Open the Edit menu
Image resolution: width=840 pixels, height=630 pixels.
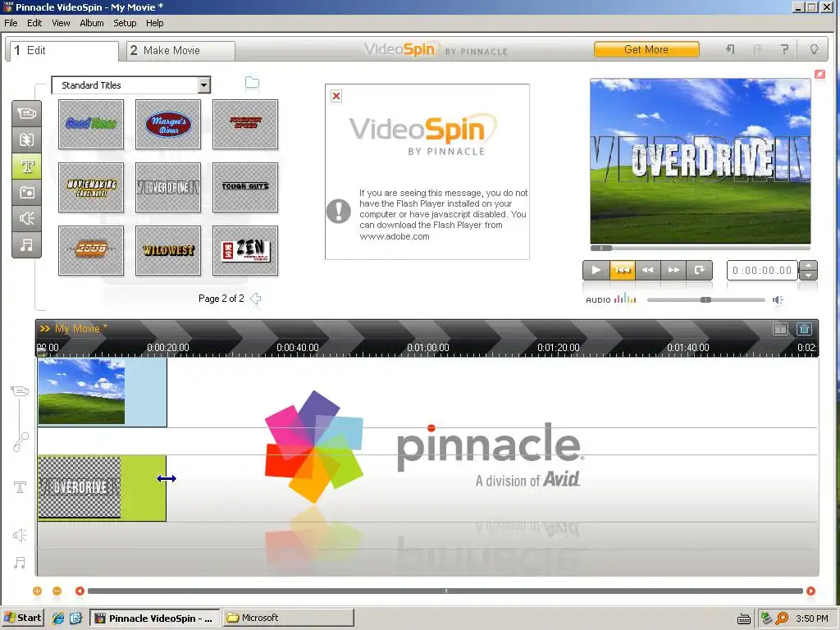click(x=34, y=23)
